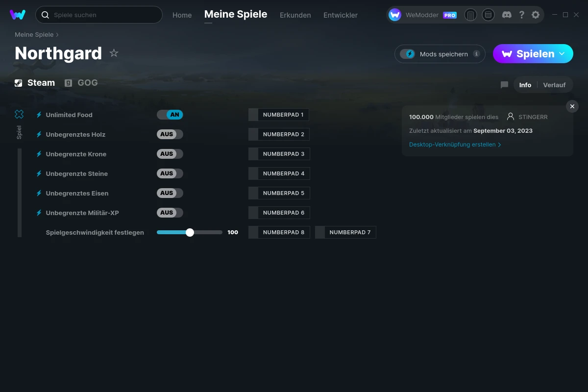Screen dimensions: 588x392
Task: Click the NUMBERPAD 7 hotkey button
Action: (x=345, y=232)
